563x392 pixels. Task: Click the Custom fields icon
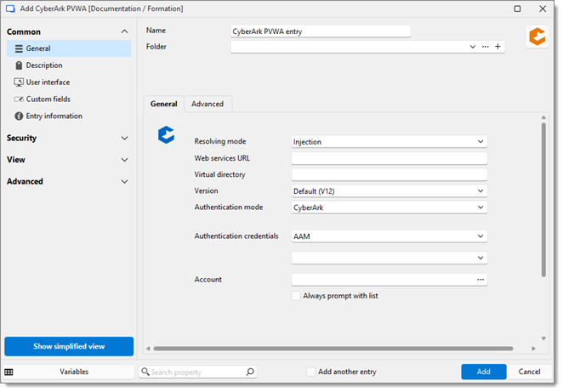19,99
